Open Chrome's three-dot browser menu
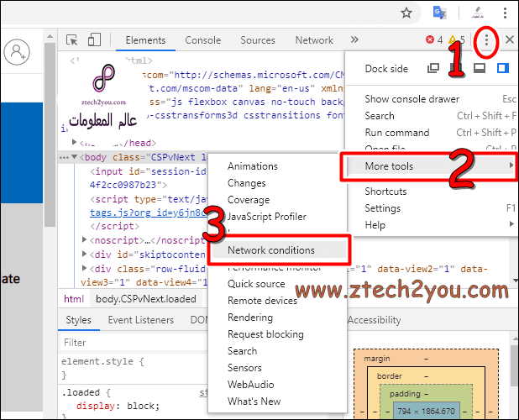Viewport: 519px width, 420px height. point(505,13)
